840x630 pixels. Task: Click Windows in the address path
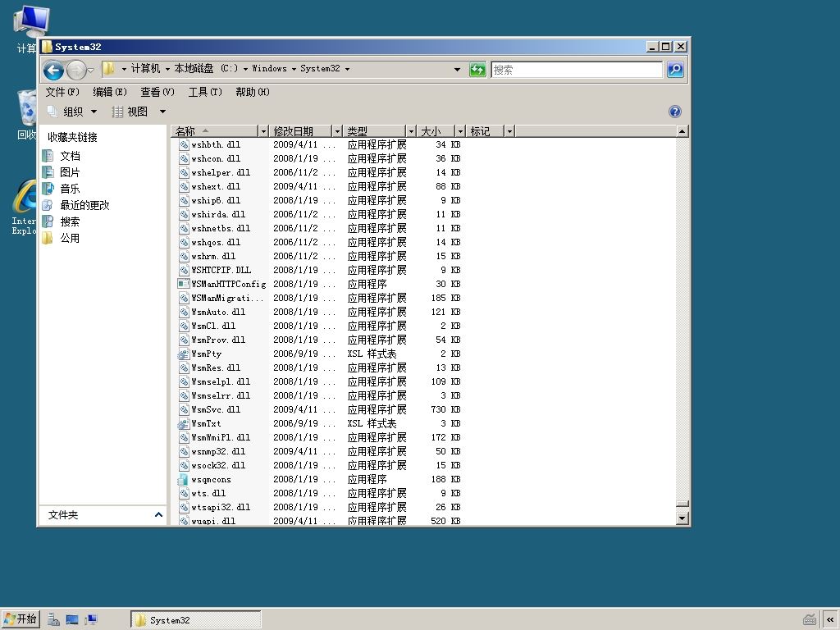pos(269,69)
